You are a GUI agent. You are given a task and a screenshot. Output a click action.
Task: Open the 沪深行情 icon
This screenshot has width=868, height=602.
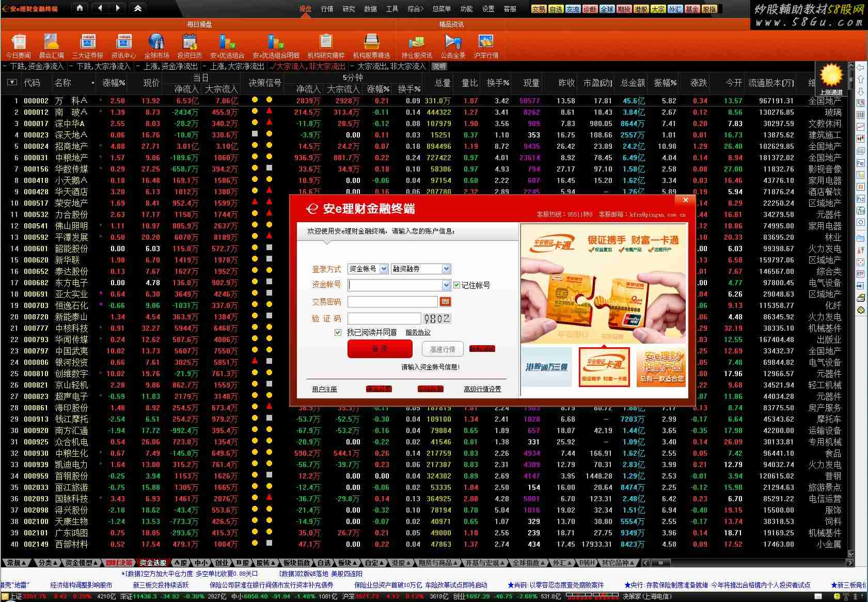pos(486,45)
